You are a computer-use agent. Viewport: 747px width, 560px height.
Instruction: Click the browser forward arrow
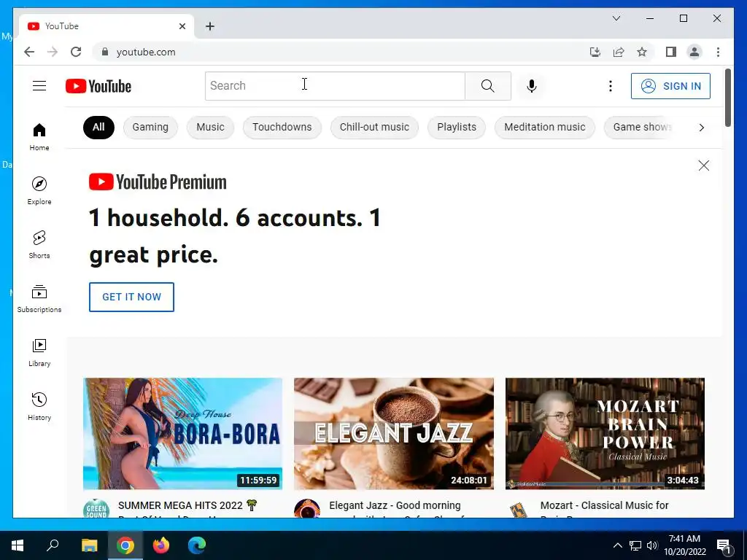click(53, 52)
